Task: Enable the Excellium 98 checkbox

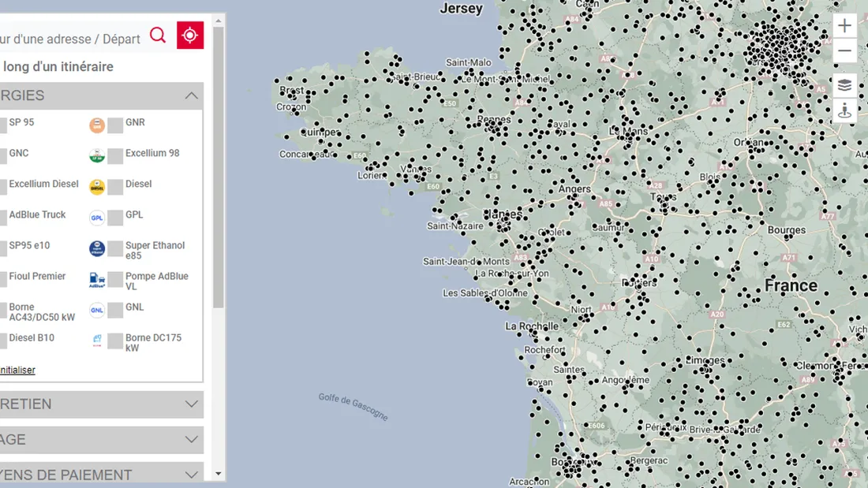Action: (115, 156)
